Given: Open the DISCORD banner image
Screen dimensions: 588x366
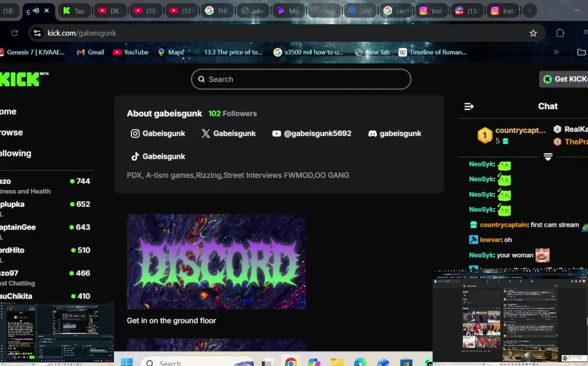Looking at the screenshot, I should [x=216, y=262].
